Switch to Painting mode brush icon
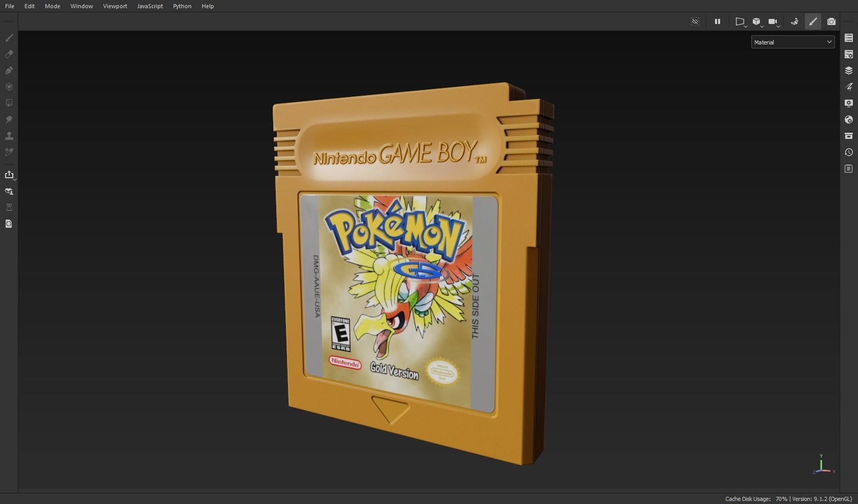This screenshot has height=504, width=858. tap(813, 21)
